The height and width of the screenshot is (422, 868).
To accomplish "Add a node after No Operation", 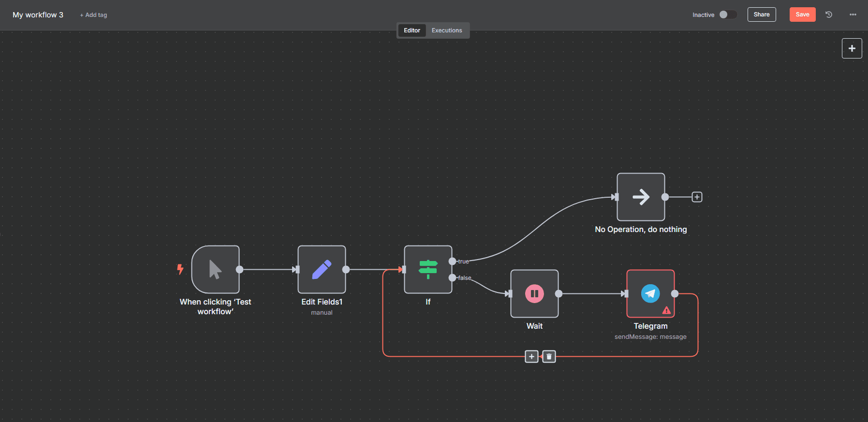I will [x=697, y=197].
